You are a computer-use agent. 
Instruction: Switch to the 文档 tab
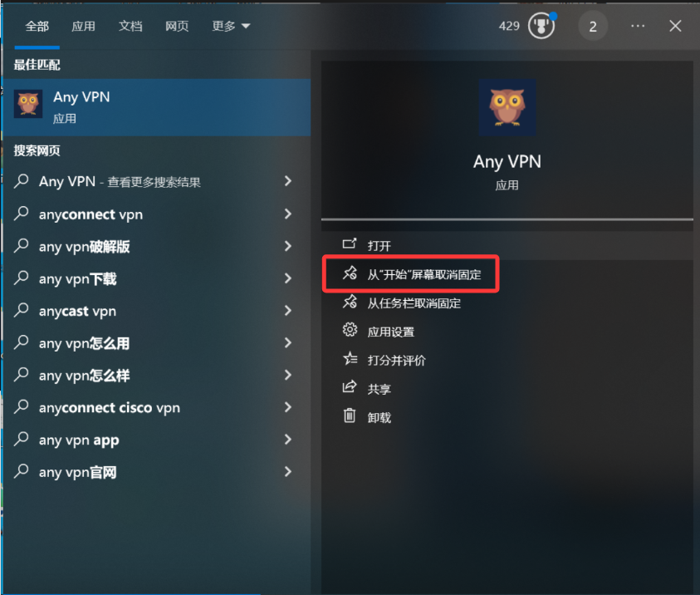130,26
